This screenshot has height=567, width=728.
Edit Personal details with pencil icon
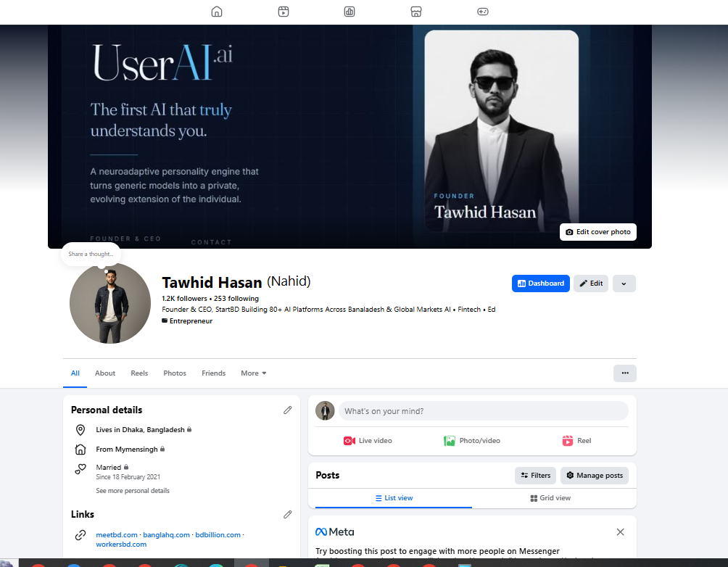[287, 410]
